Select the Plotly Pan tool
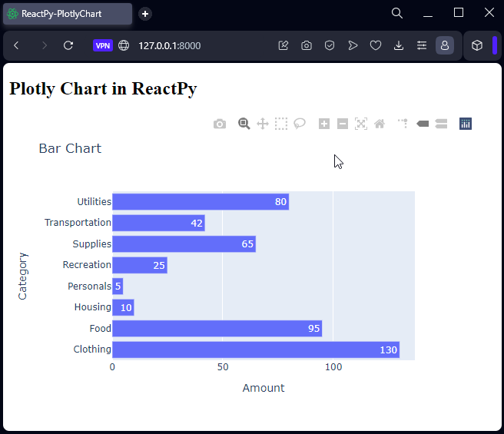This screenshot has height=434, width=504. (x=263, y=124)
